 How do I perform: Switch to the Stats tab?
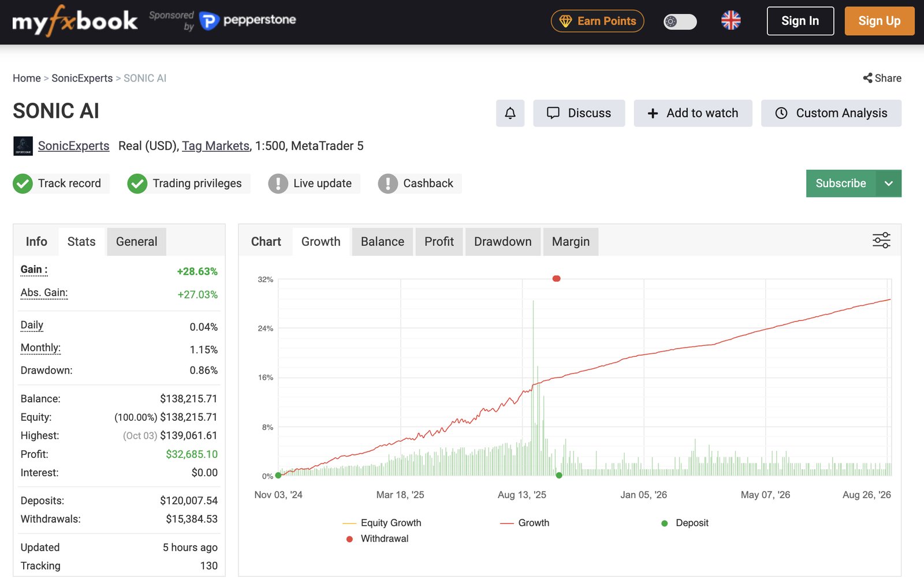click(81, 242)
